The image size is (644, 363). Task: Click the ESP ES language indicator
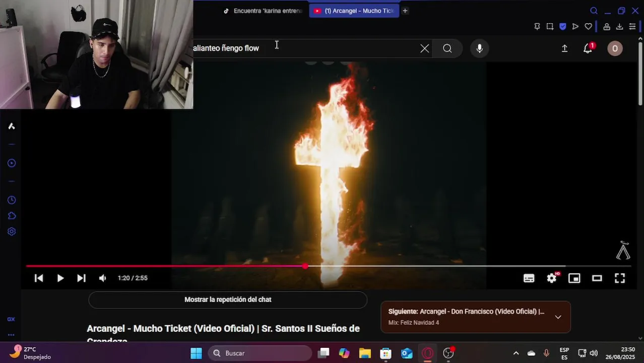point(564,353)
